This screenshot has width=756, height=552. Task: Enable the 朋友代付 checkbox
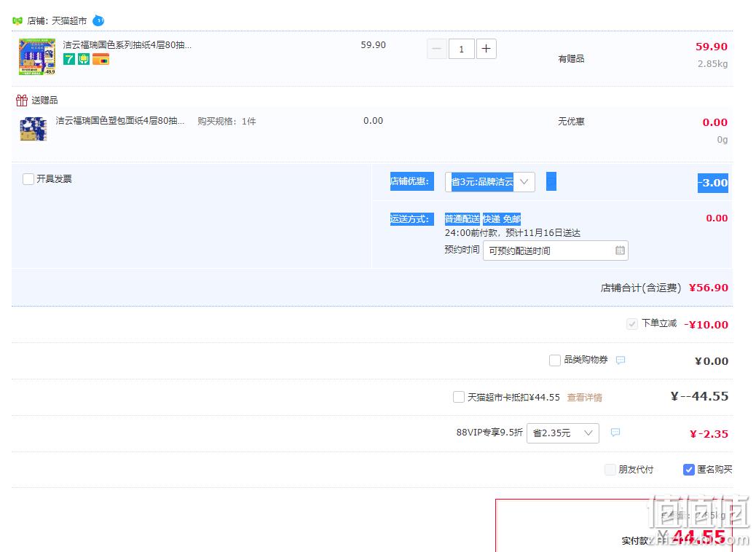[610, 470]
